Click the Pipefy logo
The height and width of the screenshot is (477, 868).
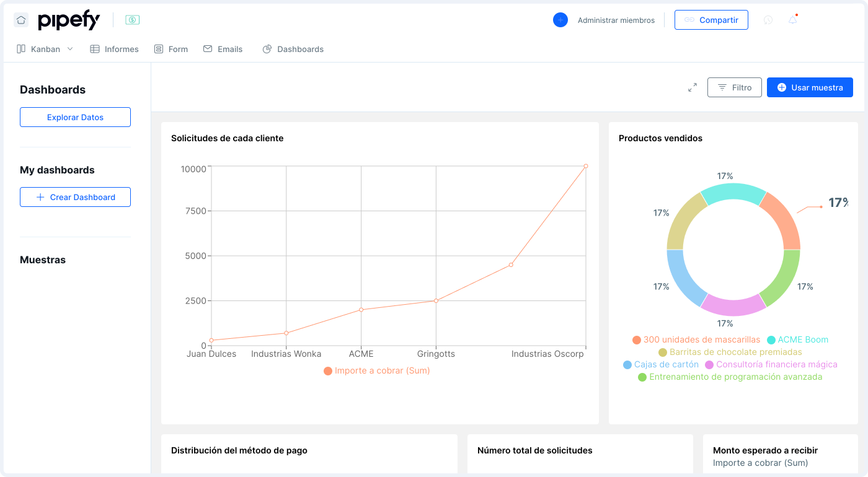point(69,20)
